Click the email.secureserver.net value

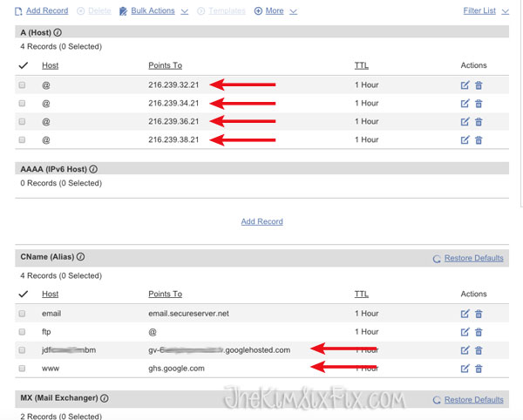click(189, 314)
